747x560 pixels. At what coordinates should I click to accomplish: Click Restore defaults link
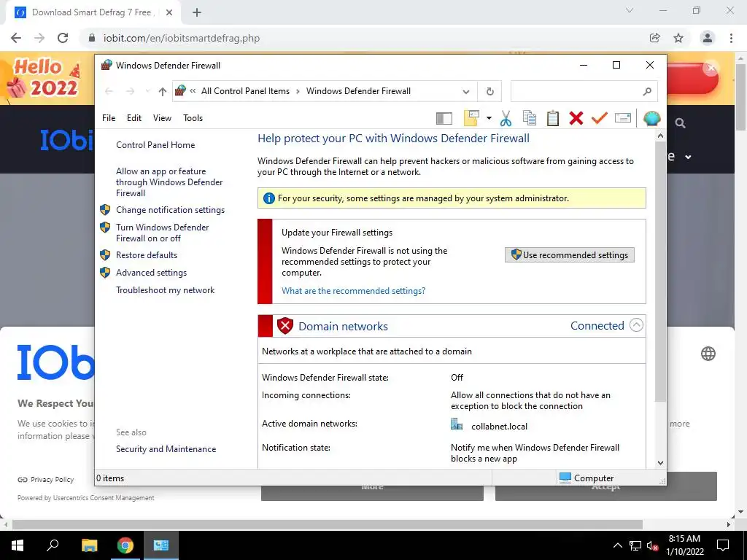tap(146, 255)
